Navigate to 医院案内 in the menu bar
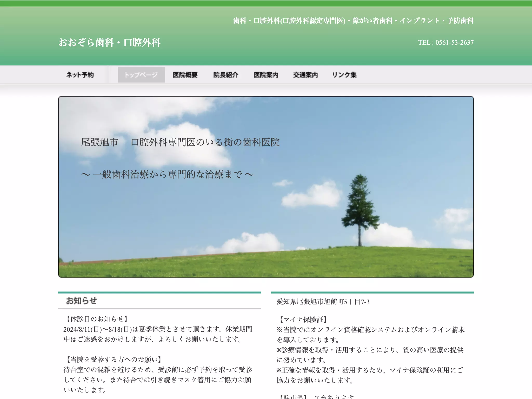The height and width of the screenshot is (399, 532). (266, 75)
